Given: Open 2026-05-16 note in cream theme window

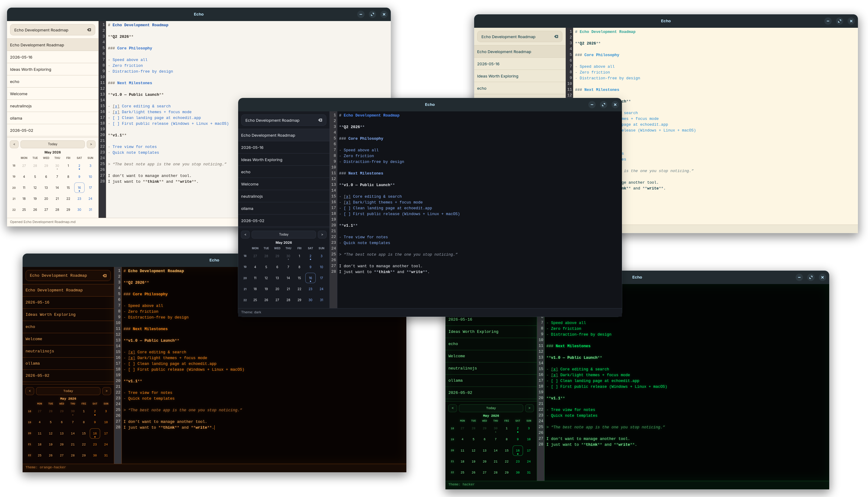Looking at the screenshot, I should coord(520,64).
